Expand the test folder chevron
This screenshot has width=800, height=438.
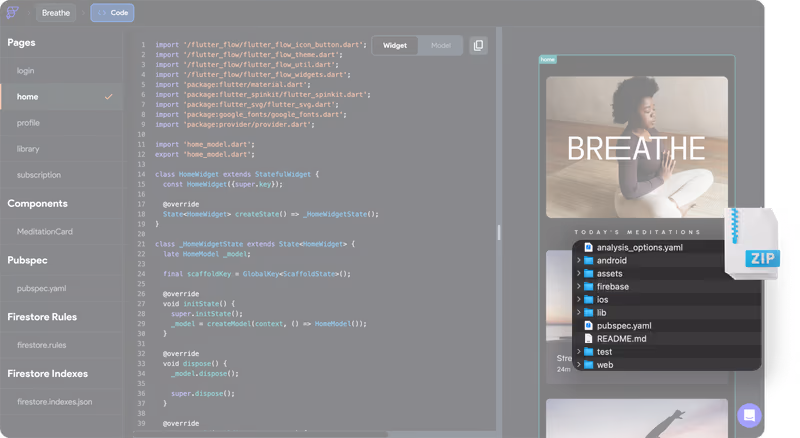coord(579,351)
